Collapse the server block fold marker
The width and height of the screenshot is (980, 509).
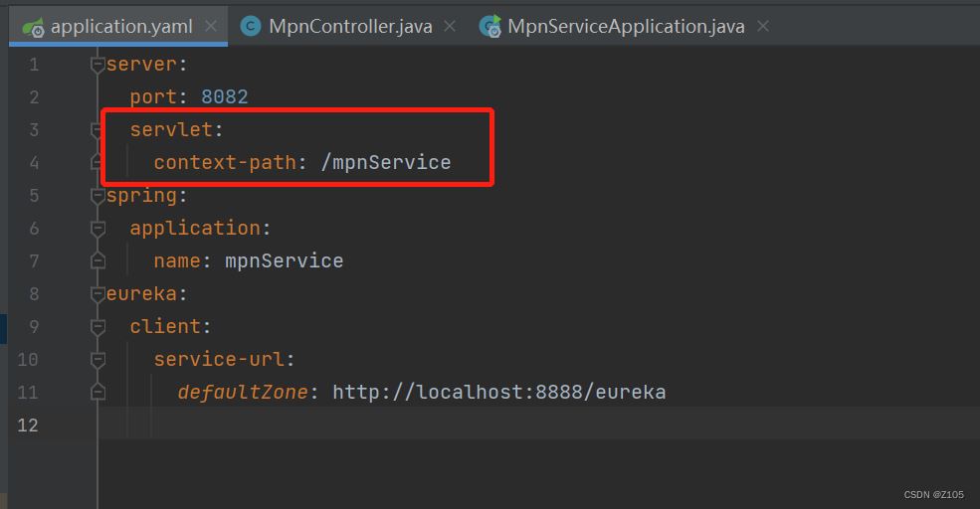pos(98,65)
